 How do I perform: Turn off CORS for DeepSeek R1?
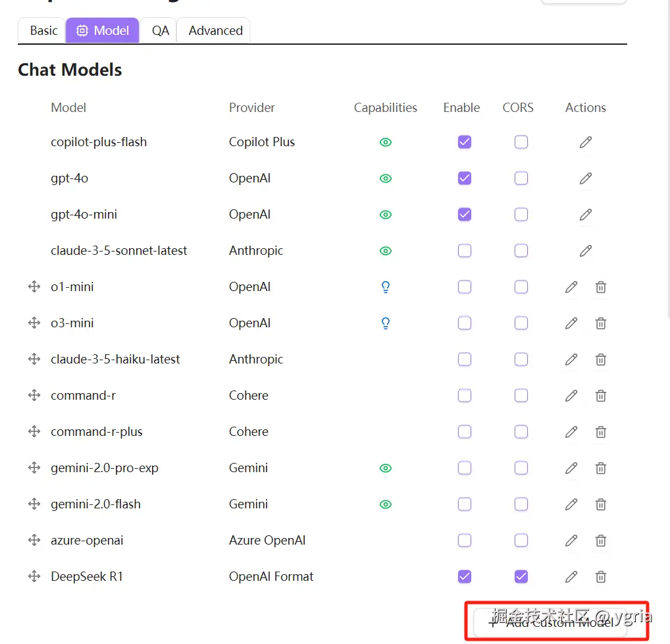(x=521, y=577)
